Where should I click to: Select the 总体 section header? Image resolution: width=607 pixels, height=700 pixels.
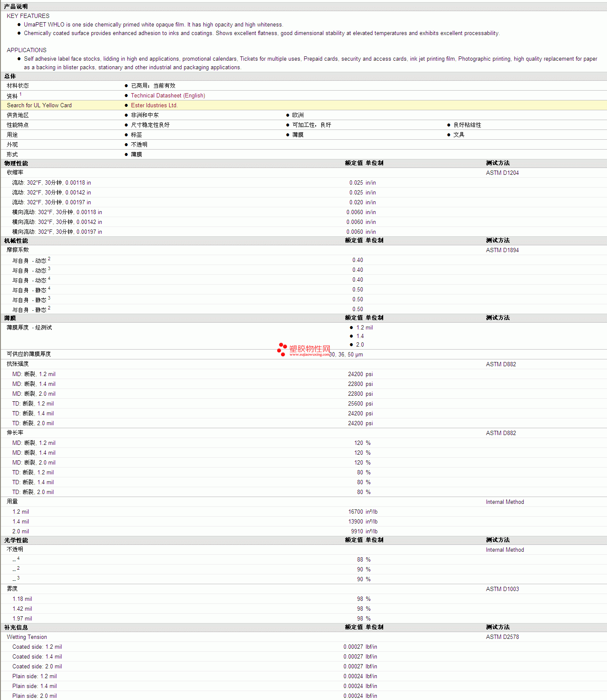[x=10, y=76]
